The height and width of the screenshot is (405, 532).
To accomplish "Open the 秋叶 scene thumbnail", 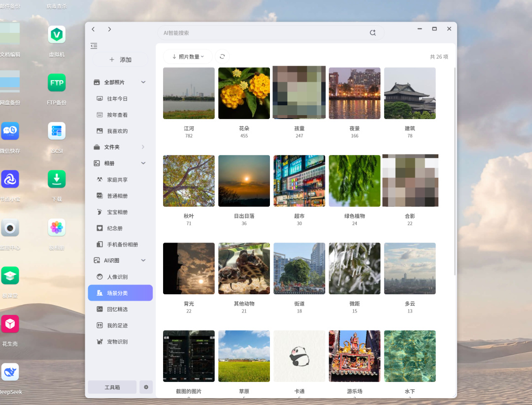I will 189,181.
